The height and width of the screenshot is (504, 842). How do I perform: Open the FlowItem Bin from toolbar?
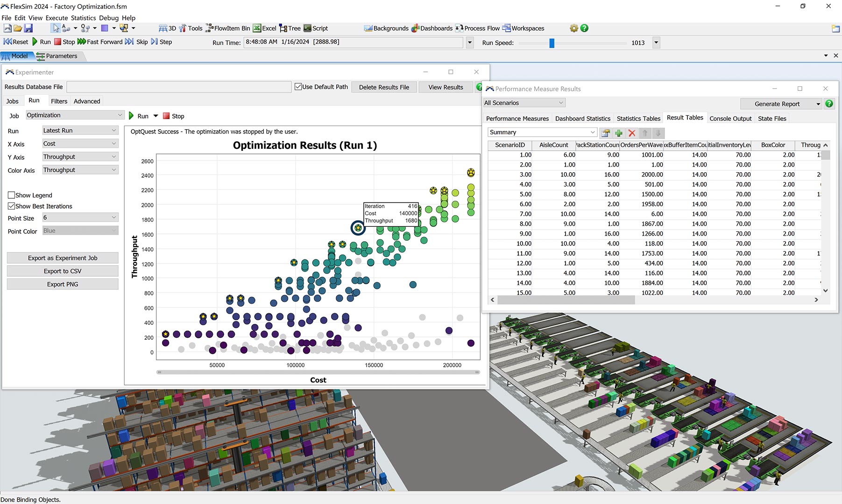228,28
